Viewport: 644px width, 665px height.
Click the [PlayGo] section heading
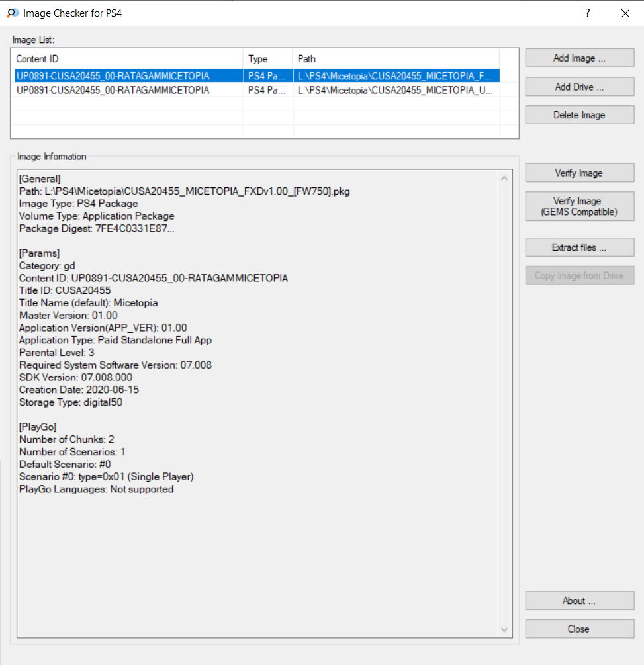(x=38, y=427)
